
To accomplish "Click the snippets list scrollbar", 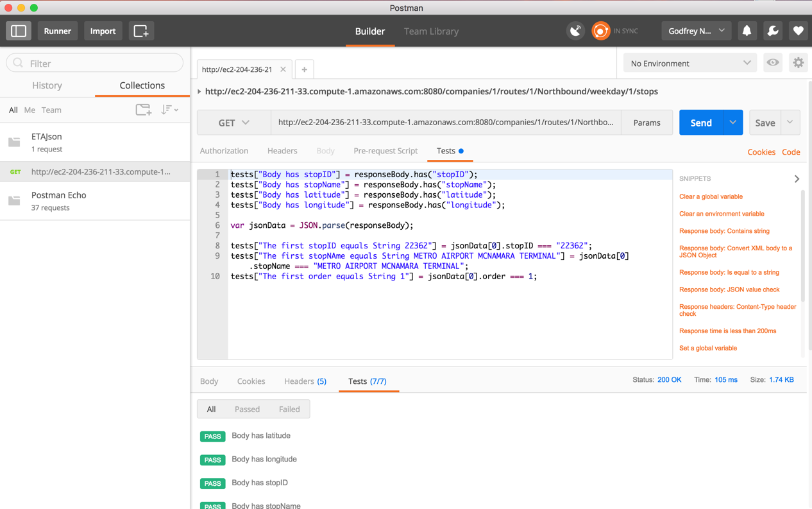I will pos(803,246).
